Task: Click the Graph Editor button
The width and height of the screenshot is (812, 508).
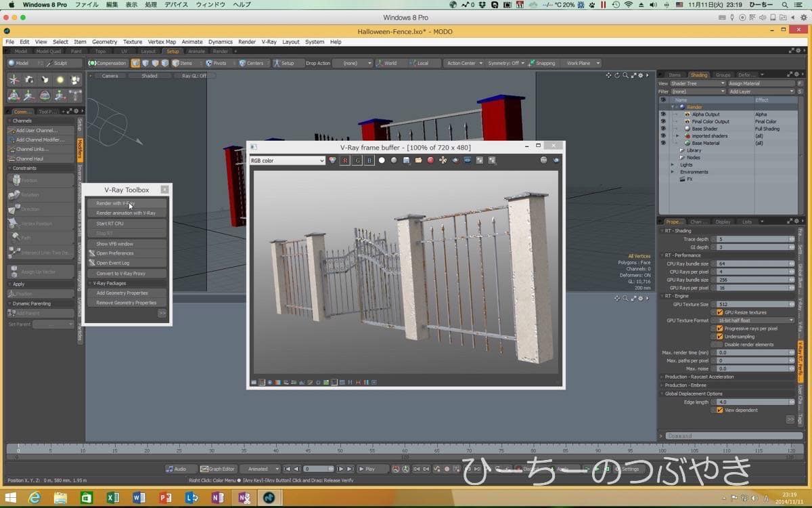Action: [218, 469]
